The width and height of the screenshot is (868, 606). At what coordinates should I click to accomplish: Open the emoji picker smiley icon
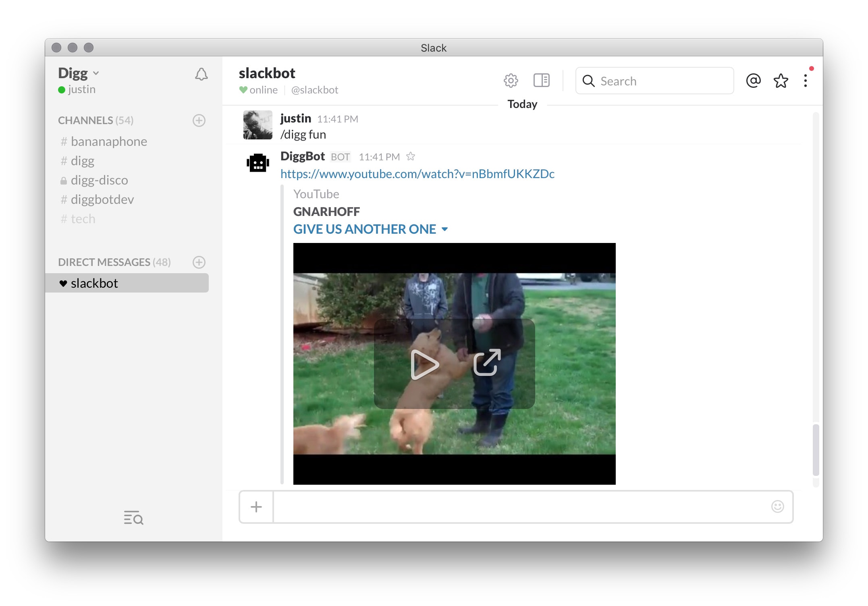tap(777, 506)
